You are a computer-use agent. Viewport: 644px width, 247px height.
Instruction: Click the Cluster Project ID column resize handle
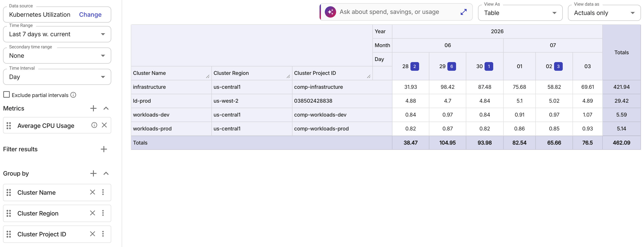coord(369,76)
